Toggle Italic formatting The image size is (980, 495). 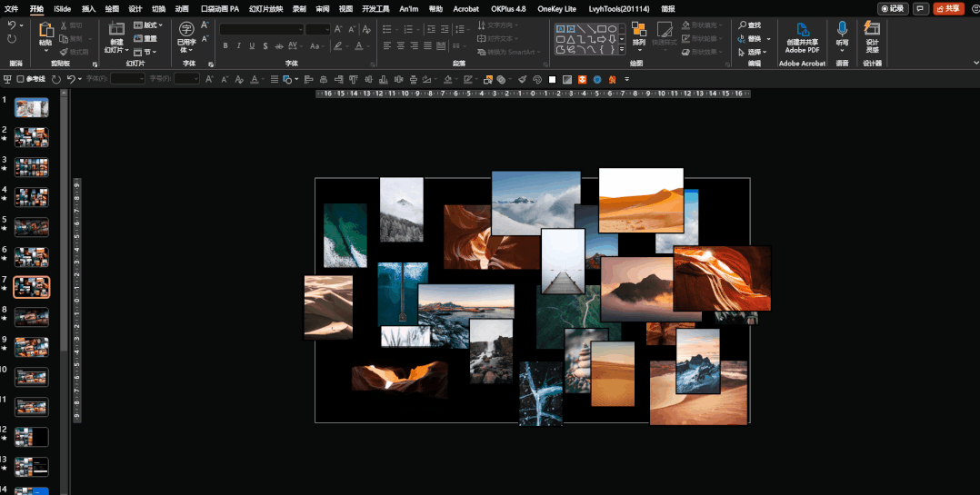239,45
